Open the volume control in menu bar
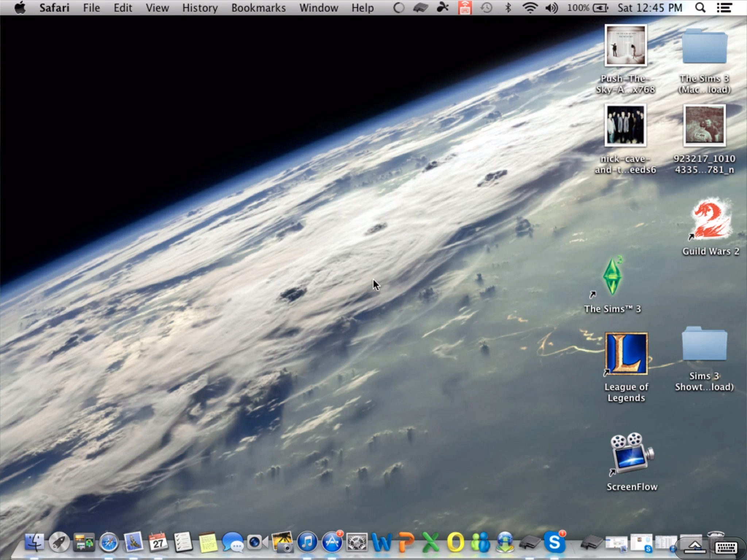The height and width of the screenshot is (560, 747). click(x=551, y=8)
